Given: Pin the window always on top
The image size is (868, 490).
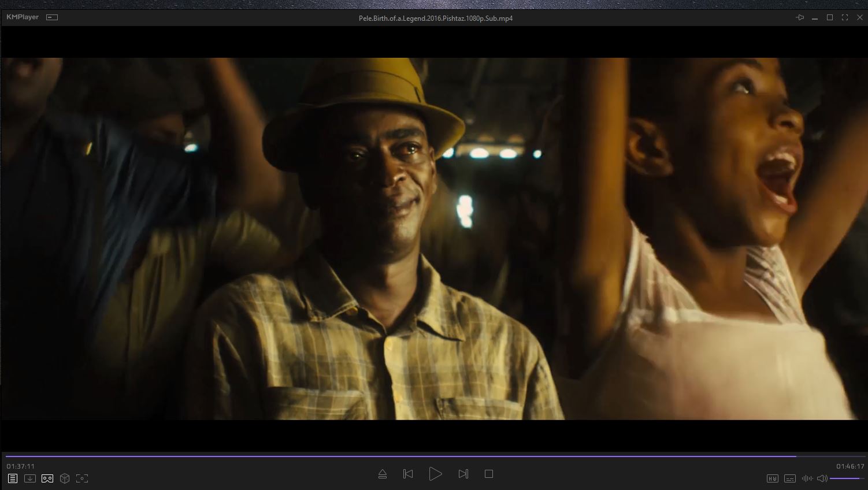Looking at the screenshot, I should (800, 18).
